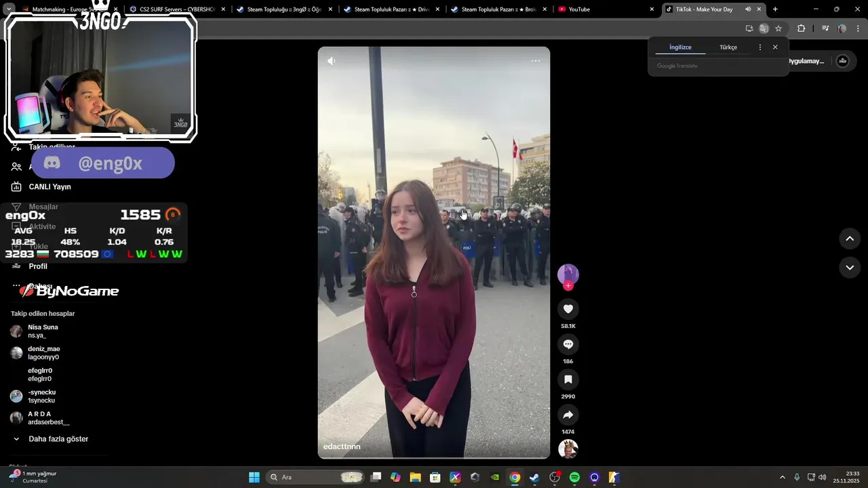Screen dimensions: 868x488
Task: Open followed account A R D A
Action: click(x=40, y=418)
